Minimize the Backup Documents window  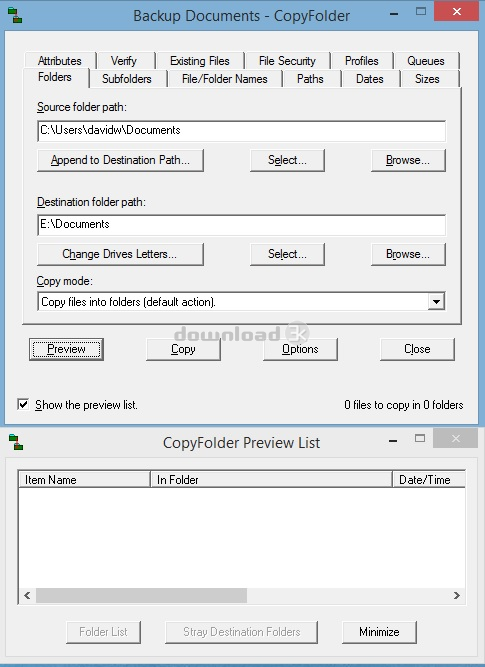point(394,14)
